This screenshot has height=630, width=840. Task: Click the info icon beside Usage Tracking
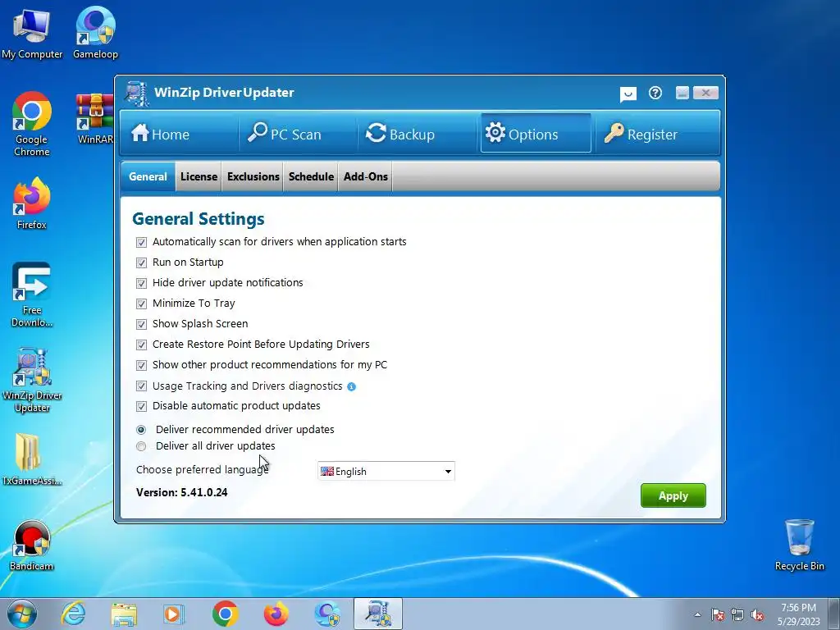click(351, 387)
